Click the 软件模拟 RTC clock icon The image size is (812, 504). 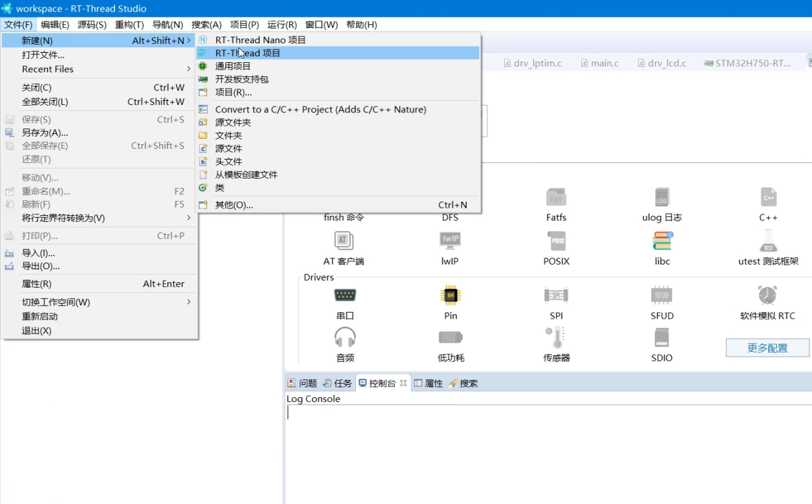click(767, 295)
